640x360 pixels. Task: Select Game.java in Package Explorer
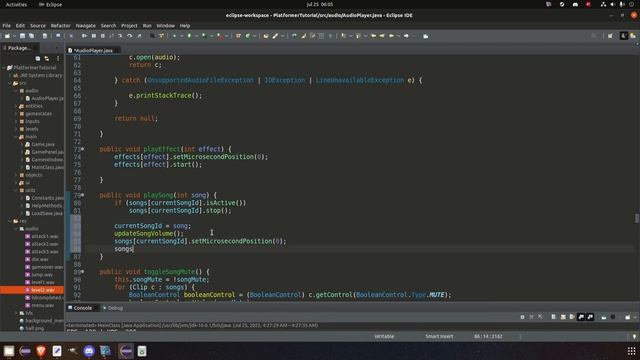point(40,144)
